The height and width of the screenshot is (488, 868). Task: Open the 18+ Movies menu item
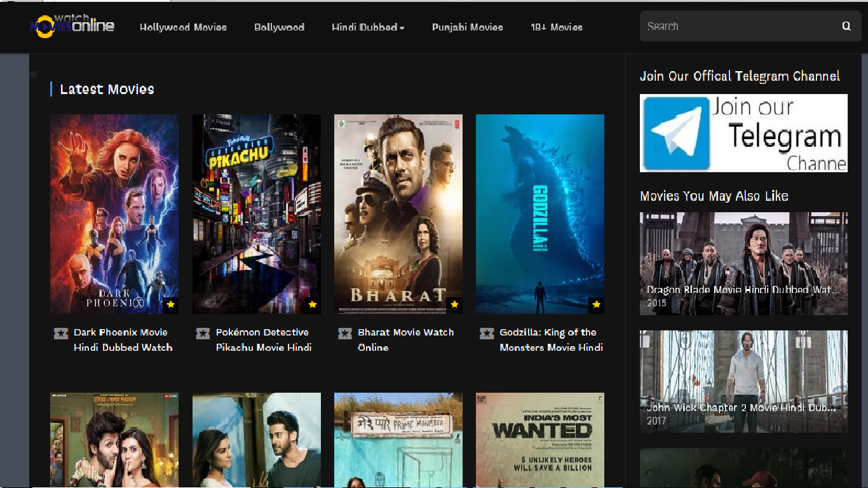[557, 27]
